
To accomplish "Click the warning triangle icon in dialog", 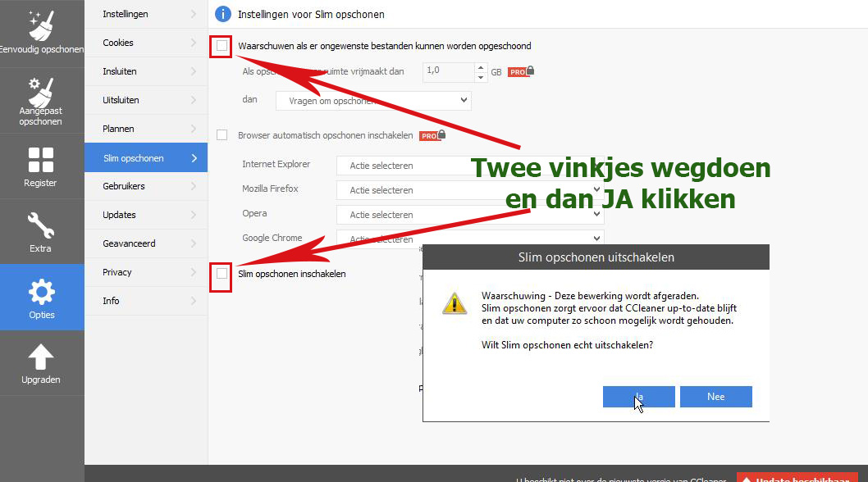I will pos(454,302).
